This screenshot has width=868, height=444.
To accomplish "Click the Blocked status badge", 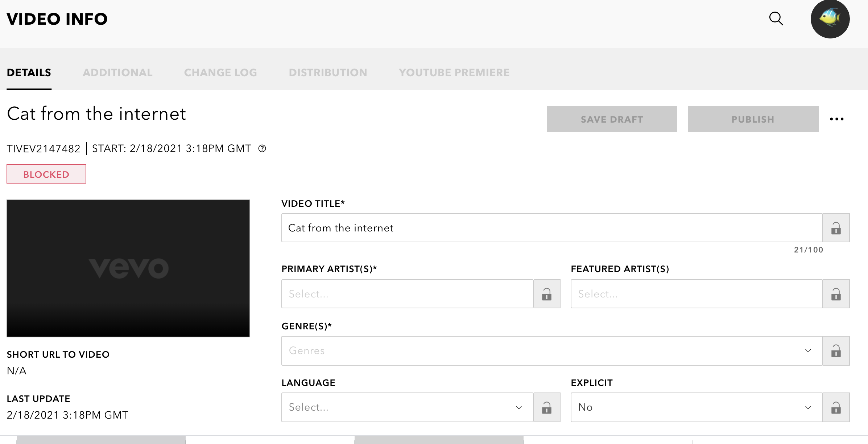I will click(46, 174).
